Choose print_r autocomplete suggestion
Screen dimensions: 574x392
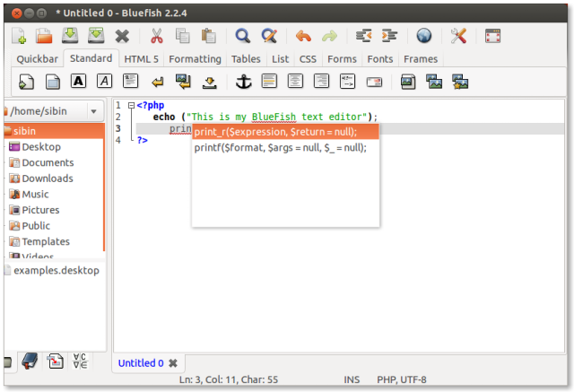click(285, 132)
